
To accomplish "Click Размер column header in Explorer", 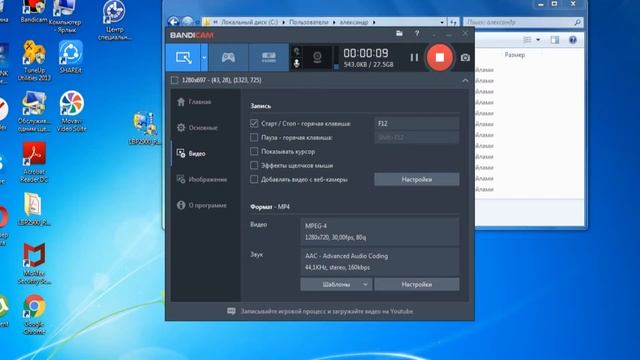I will point(515,55).
